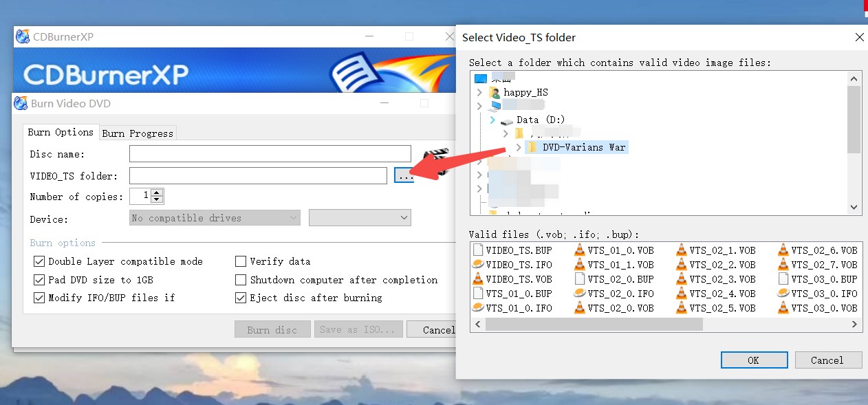This screenshot has width=868, height=405.
Task: Click the Number of copies value field
Action: (140, 196)
